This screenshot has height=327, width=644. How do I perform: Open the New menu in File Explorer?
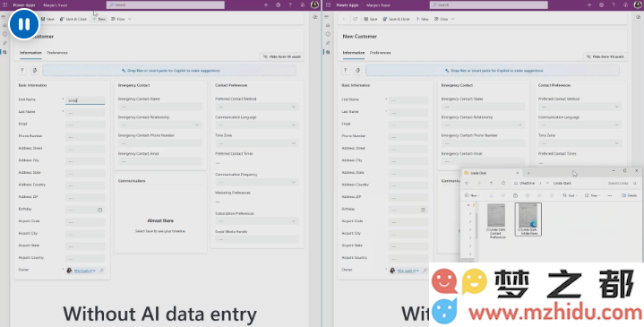pos(473,195)
